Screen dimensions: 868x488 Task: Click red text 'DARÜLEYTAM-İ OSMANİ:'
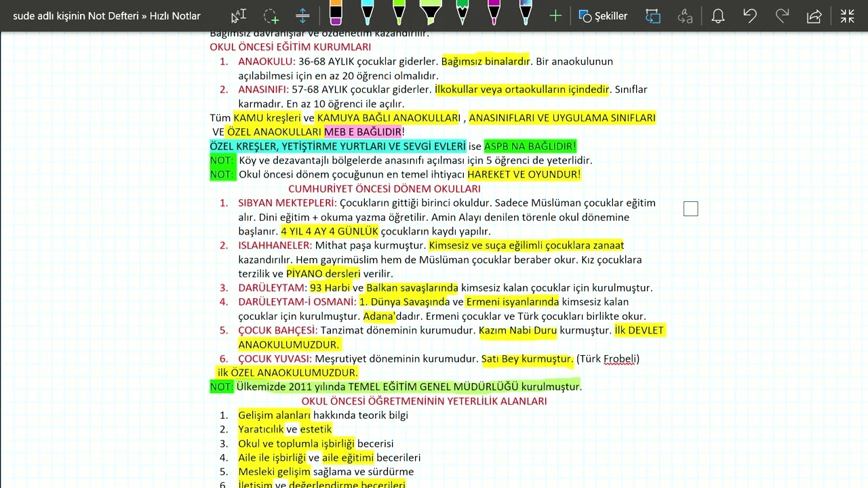[297, 302]
